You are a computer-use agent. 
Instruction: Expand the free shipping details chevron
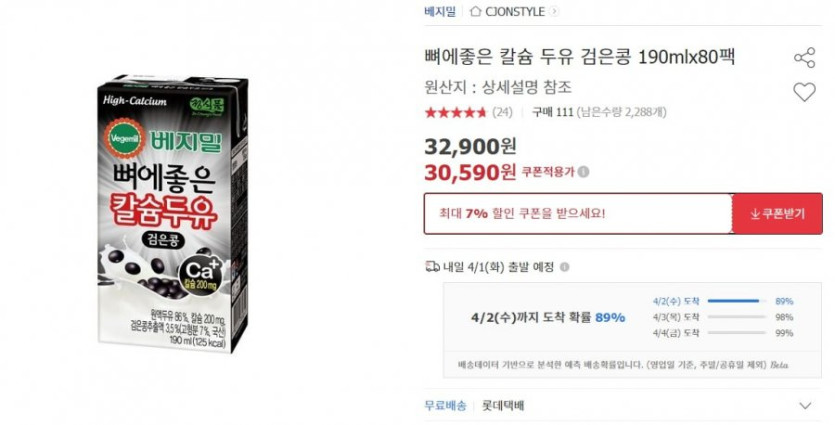pyautogui.click(x=806, y=405)
